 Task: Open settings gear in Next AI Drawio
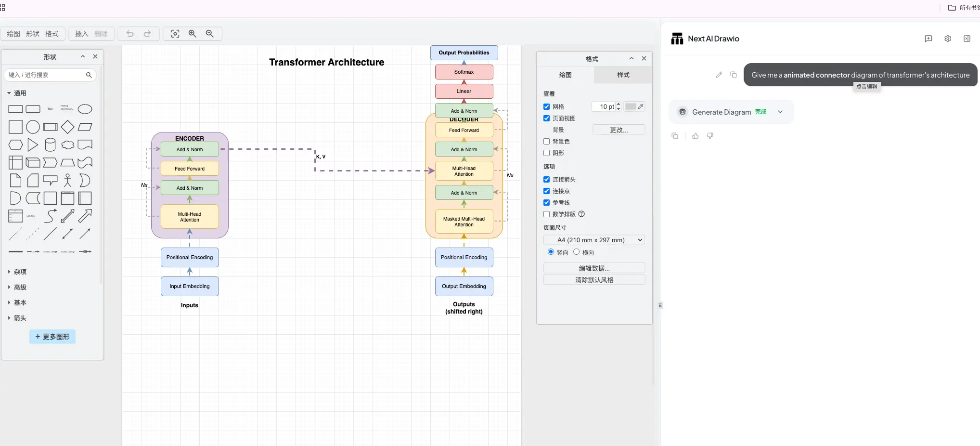[x=947, y=39]
